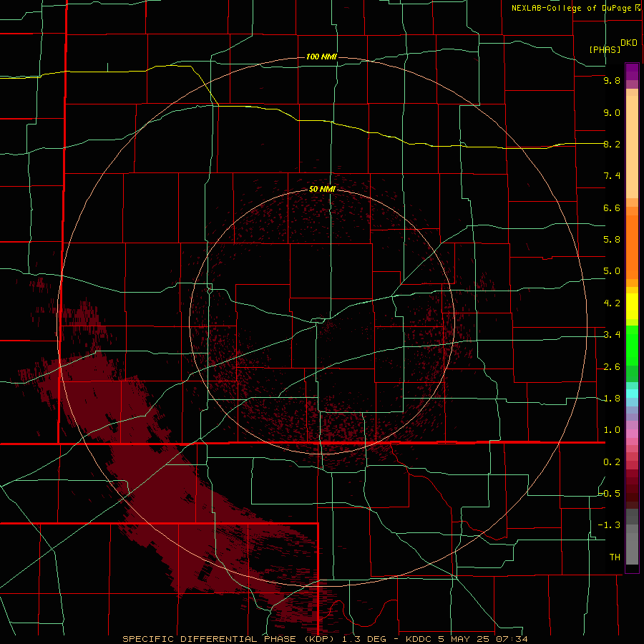Click the 3.4 legend value

pos(612,335)
